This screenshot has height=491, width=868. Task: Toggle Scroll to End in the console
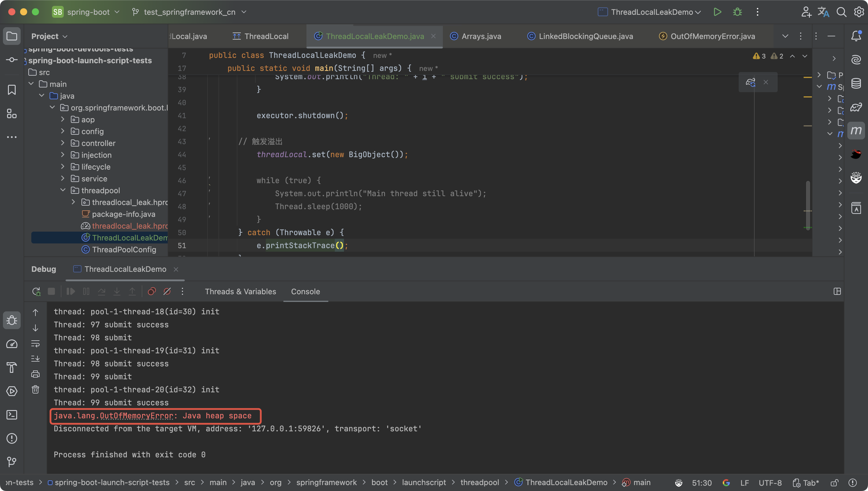coord(35,358)
